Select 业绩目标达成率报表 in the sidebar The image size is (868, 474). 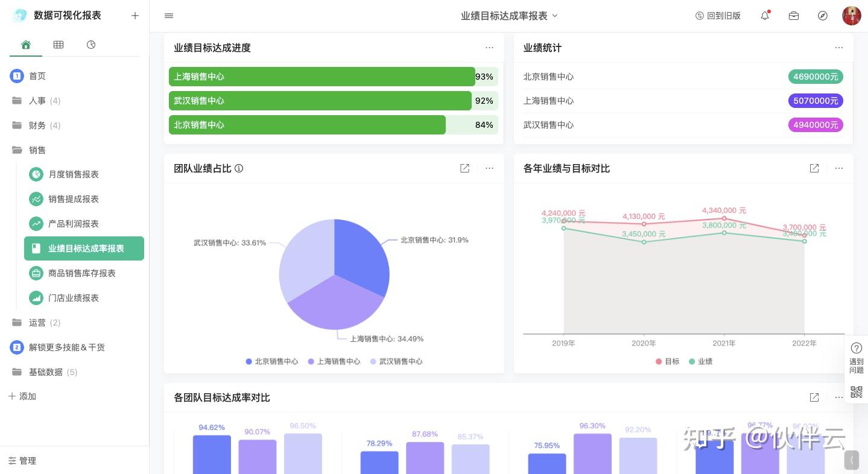pyautogui.click(x=84, y=248)
